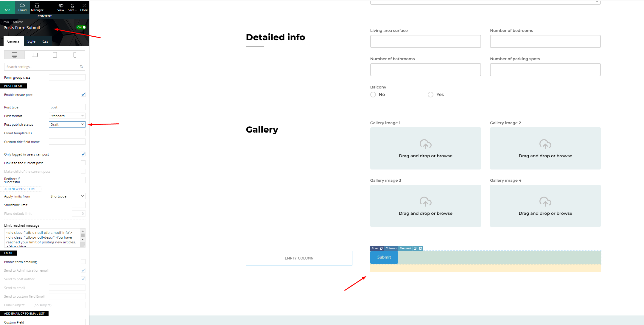Toggle Only logged in users can post
Screen dimensions: 644x325
pyautogui.click(x=83, y=154)
